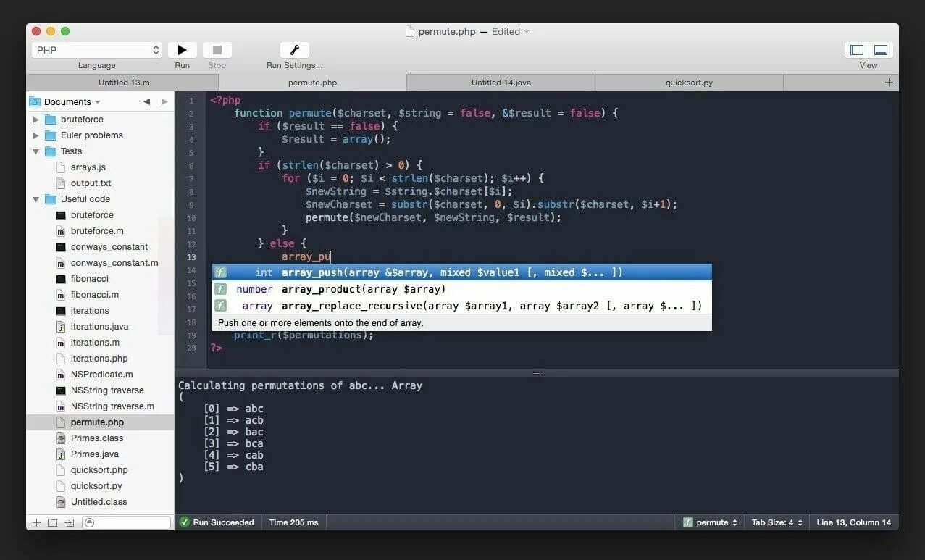This screenshot has width=925, height=560.
Task: Open quicksort.php in sidebar
Action: tap(99, 470)
